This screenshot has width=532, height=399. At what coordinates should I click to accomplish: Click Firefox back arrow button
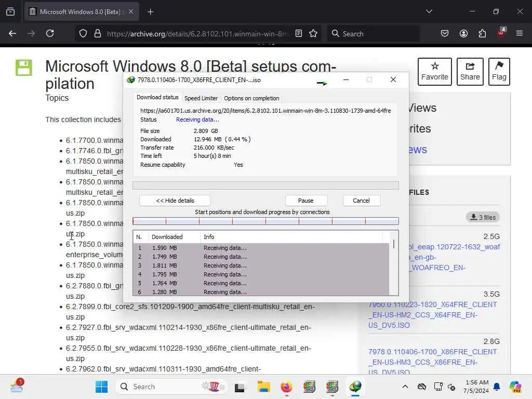coord(12,33)
